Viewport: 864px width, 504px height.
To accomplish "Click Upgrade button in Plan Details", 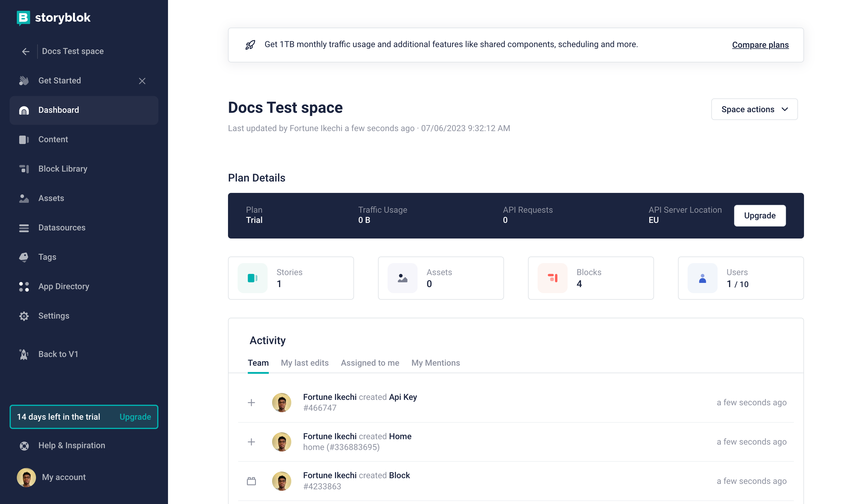I will [760, 216].
